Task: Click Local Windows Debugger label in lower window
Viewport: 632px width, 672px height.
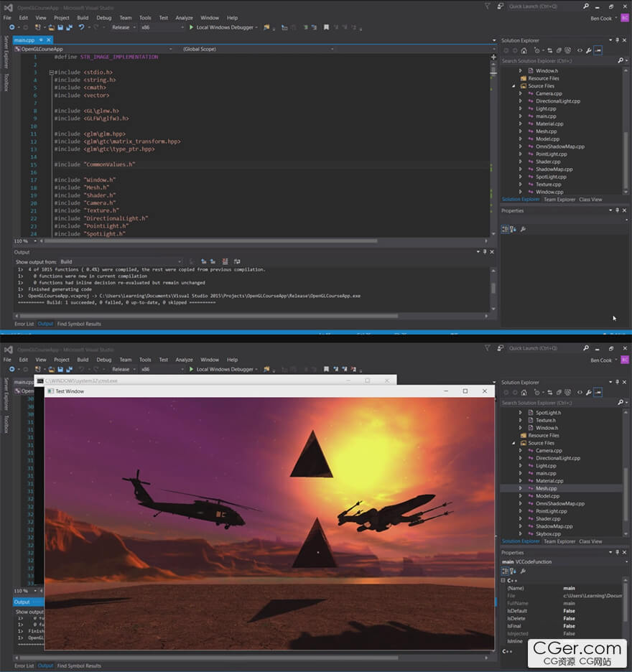Action: (x=225, y=370)
